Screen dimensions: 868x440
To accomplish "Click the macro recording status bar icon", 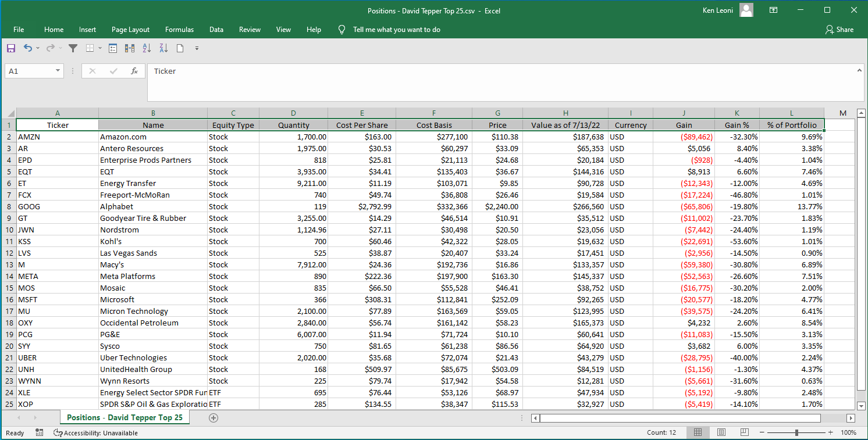I will 40,432.
